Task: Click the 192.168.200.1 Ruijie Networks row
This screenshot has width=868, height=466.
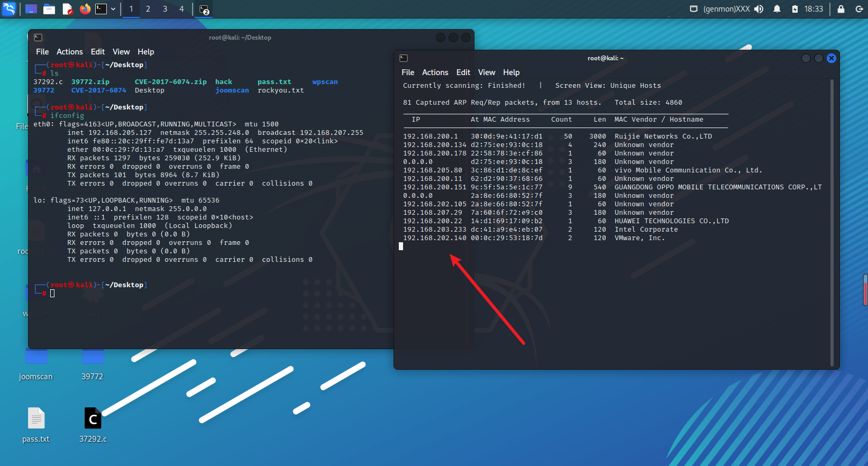Action: coord(558,136)
